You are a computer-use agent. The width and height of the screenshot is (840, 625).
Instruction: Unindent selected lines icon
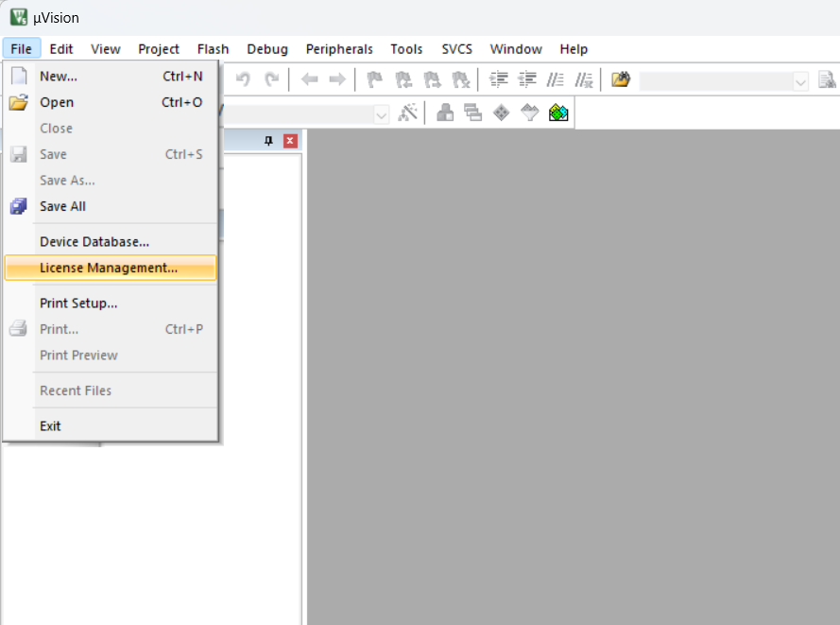coord(527,79)
